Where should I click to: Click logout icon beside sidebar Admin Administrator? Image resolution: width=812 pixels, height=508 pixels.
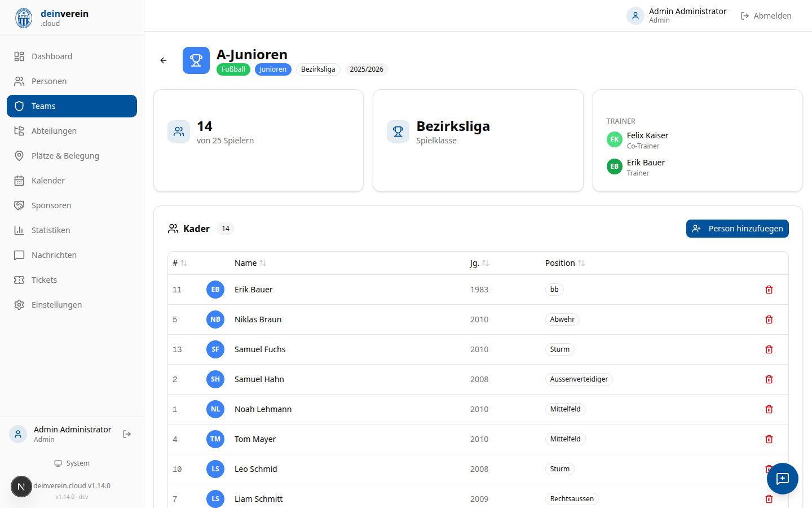point(127,434)
